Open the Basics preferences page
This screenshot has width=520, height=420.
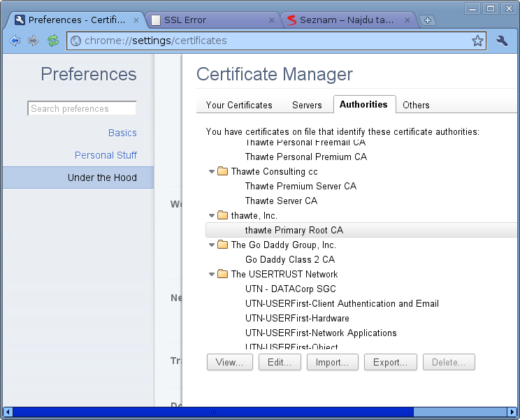click(122, 133)
